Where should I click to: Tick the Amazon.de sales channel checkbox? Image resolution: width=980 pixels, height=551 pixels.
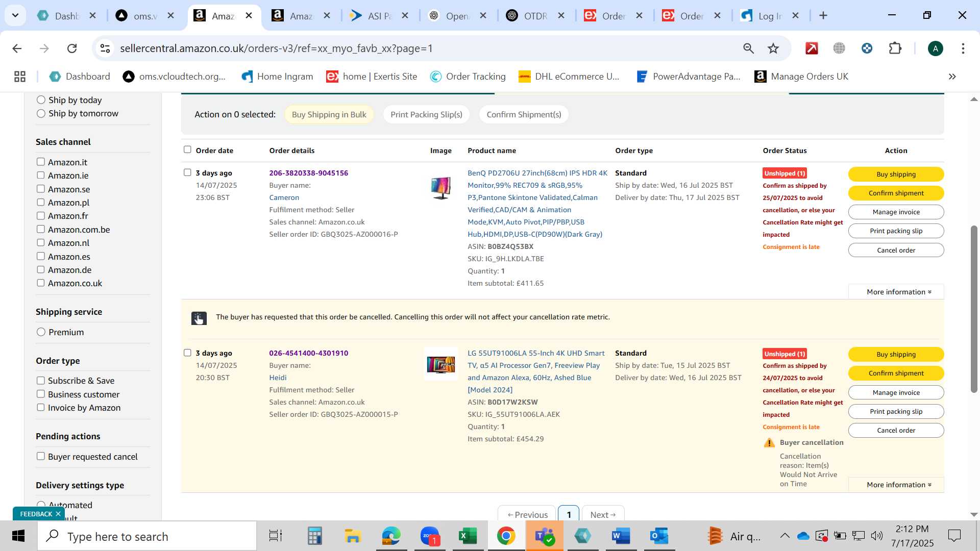point(41,269)
